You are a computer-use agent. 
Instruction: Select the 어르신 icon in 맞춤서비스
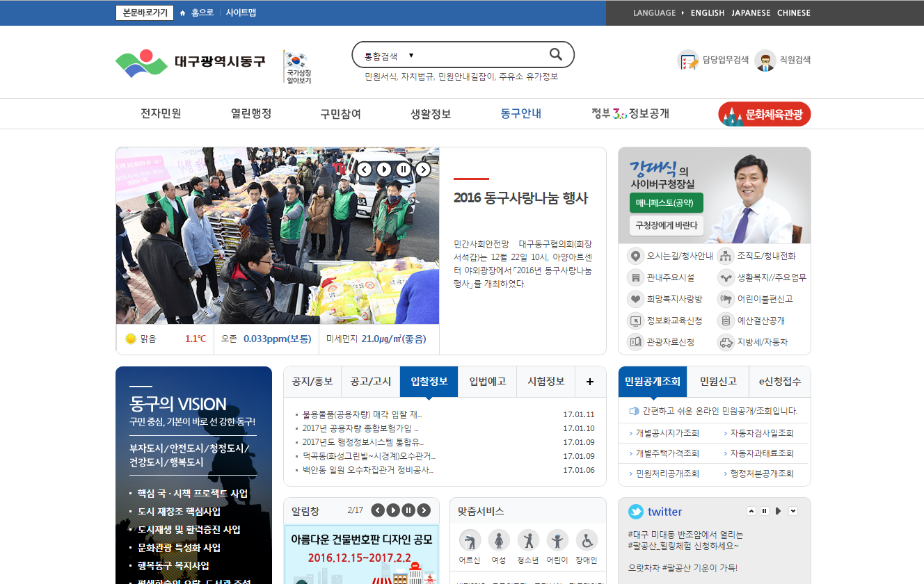(x=470, y=542)
